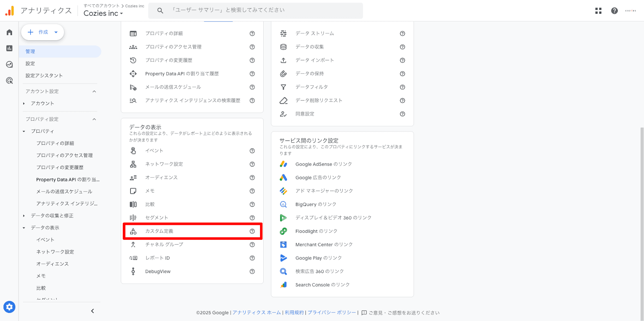The width and height of the screenshot is (644, 321).
Task: Click the Google Analytics logo
Action: 9,11
